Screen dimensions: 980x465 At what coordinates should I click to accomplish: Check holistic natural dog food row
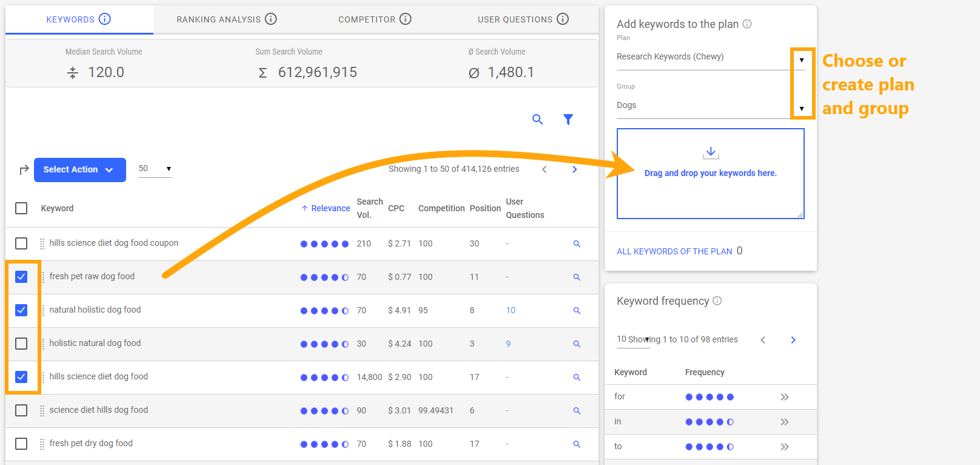coord(21,344)
